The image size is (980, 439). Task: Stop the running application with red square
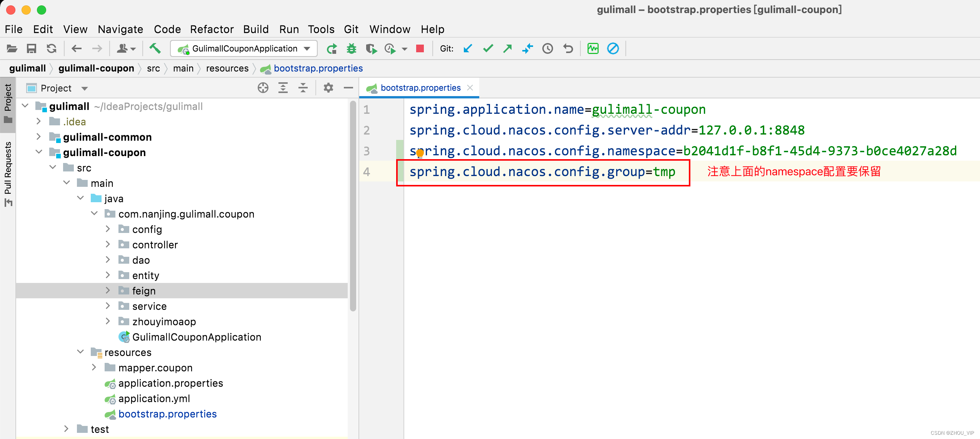(420, 48)
